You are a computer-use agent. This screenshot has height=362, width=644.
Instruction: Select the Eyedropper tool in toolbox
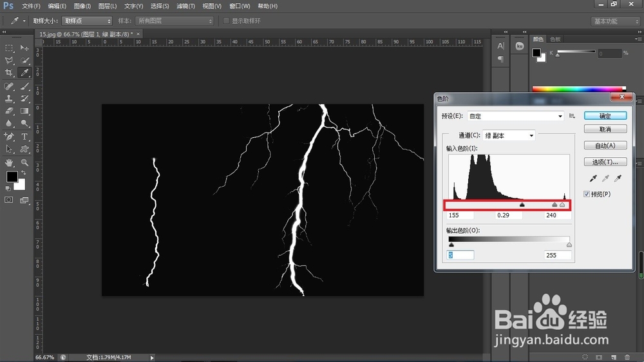tap(24, 73)
